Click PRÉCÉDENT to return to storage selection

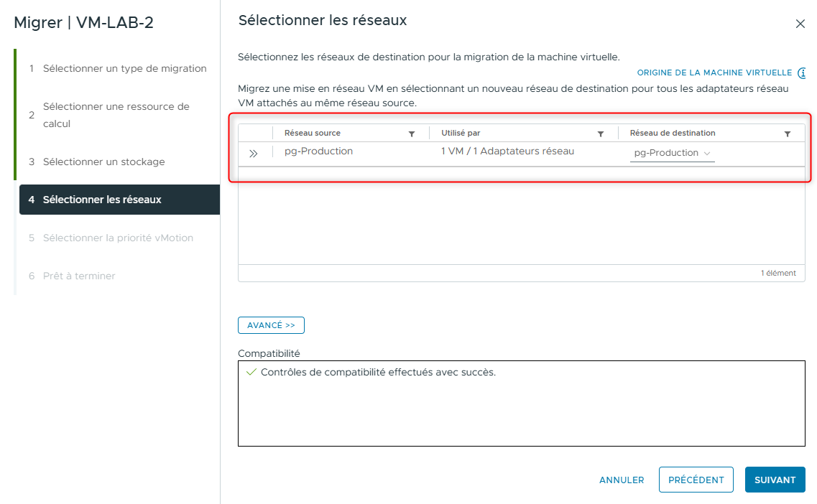pyautogui.click(x=696, y=480)
